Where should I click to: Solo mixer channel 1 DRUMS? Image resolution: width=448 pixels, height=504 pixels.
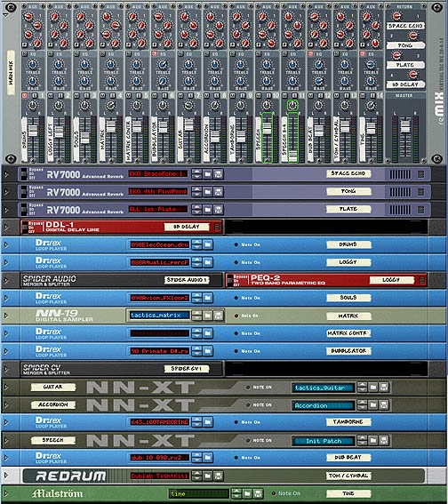pos(35,95)
